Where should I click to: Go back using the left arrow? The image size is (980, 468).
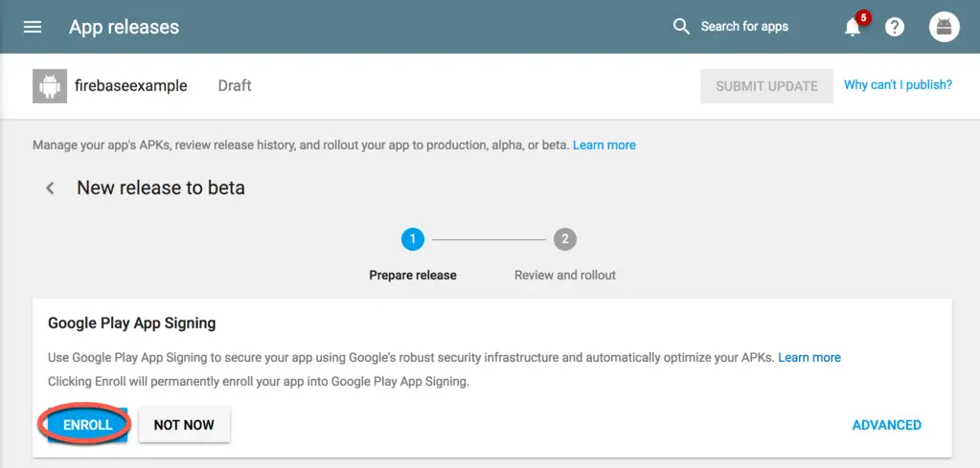(x=51, y=189)
